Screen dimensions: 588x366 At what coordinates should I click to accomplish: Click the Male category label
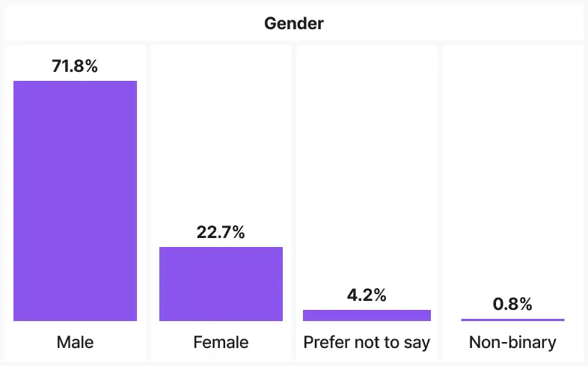[75, 343]
